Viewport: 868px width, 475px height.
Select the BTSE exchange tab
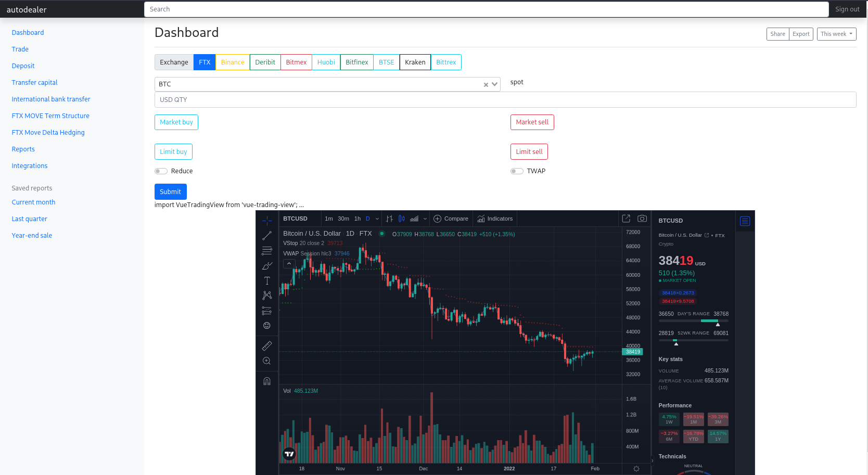click(x=386, y=62)
